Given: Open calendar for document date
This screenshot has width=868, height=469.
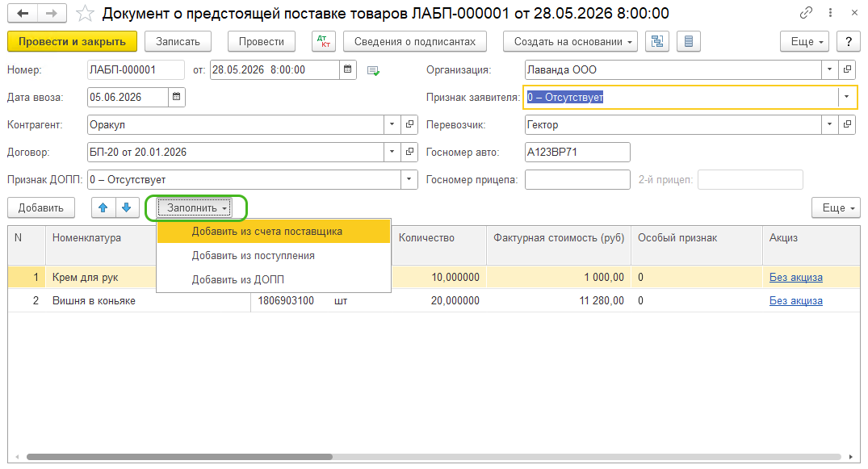Looking at the screenshot, I should tap(348, 69).
